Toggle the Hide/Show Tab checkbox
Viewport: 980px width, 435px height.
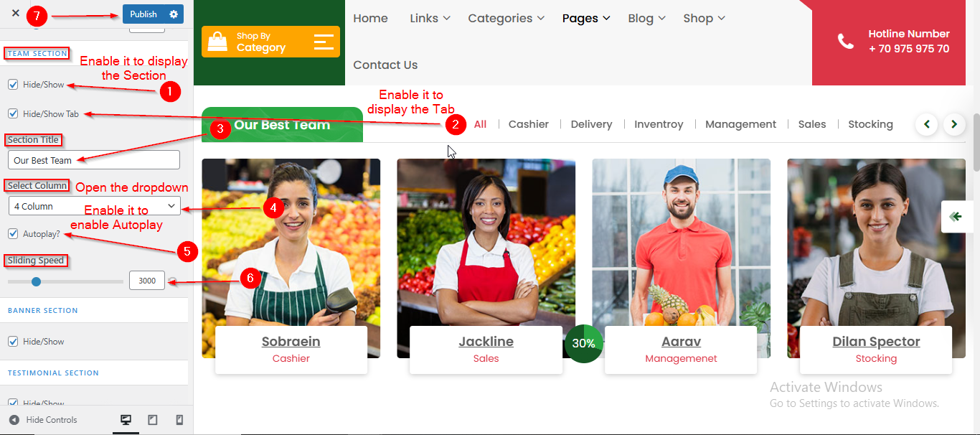[13, 113]
